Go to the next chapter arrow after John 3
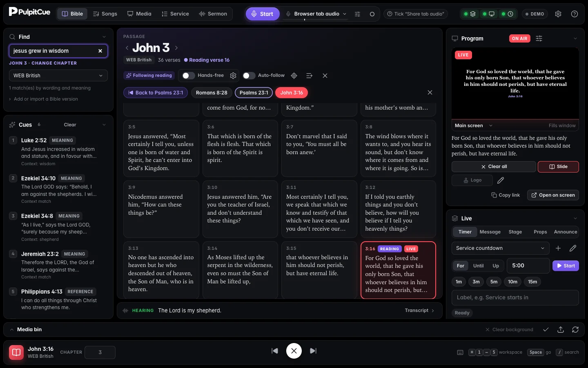Image resolution: width=588 pixels, height=368 pixels. 176,48
